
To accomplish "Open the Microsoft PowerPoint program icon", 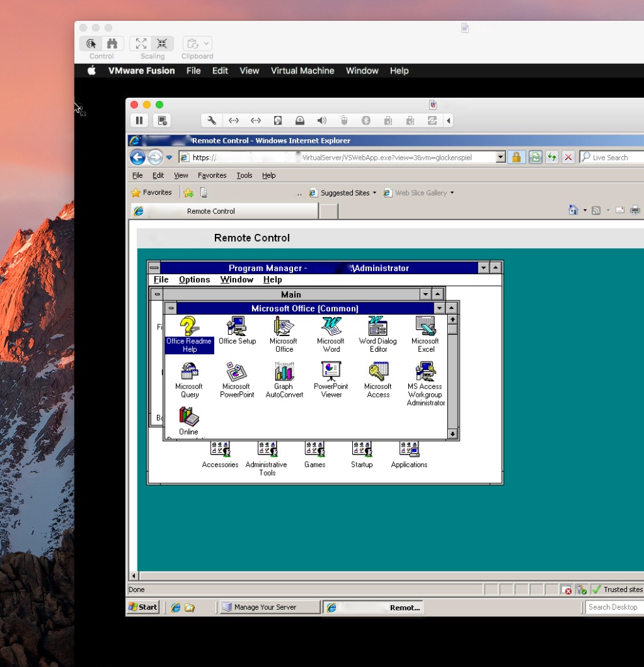I will tap(236, 372).
